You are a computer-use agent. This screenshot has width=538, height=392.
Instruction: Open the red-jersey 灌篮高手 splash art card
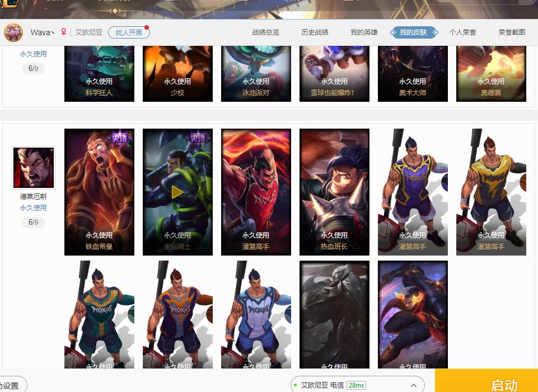tap(256, 192)
